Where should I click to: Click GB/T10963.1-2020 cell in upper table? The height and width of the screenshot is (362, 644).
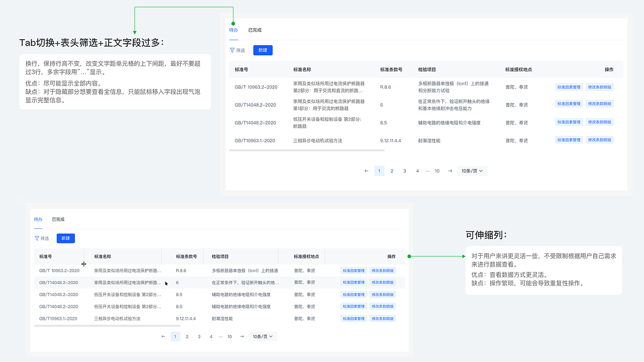[255, 141]
